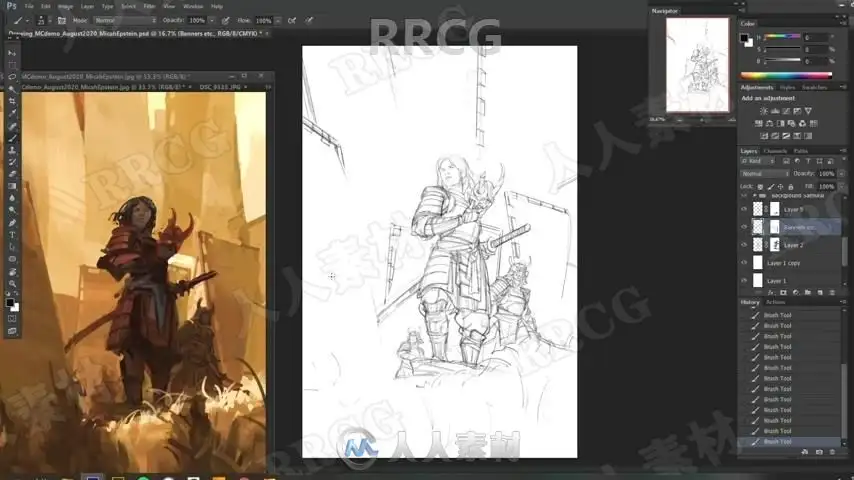The width and height of the screenshot is (854, 480).
Task: Hide Banners etc. layer eye
Action: click(x=744, y=227)
